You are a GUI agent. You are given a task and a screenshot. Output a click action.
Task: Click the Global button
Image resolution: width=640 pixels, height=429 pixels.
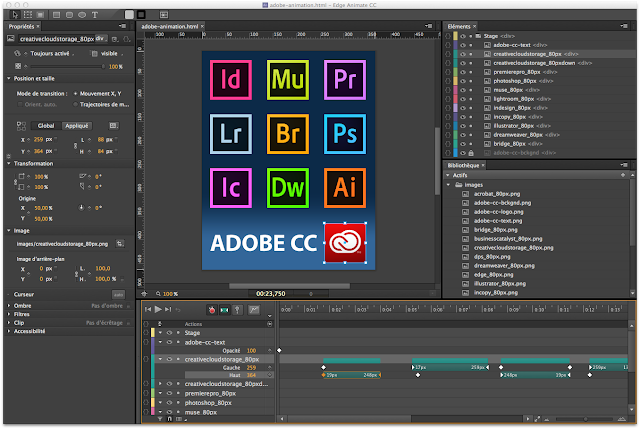[46, 126]
